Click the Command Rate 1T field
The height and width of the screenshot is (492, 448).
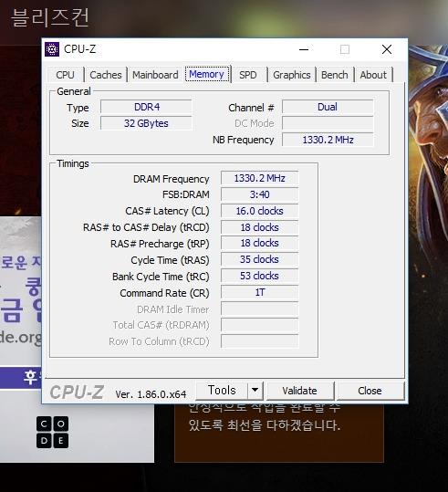[259, 292]
